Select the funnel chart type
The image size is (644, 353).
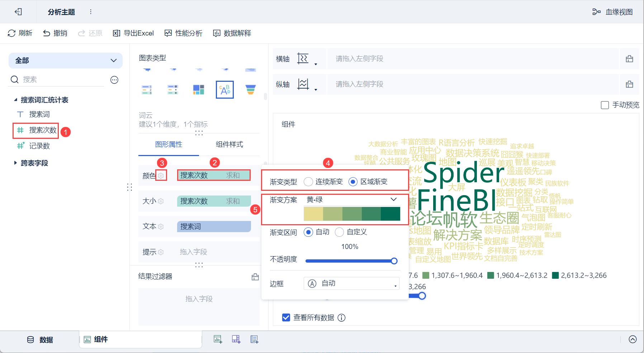click(x=251, y=90)
